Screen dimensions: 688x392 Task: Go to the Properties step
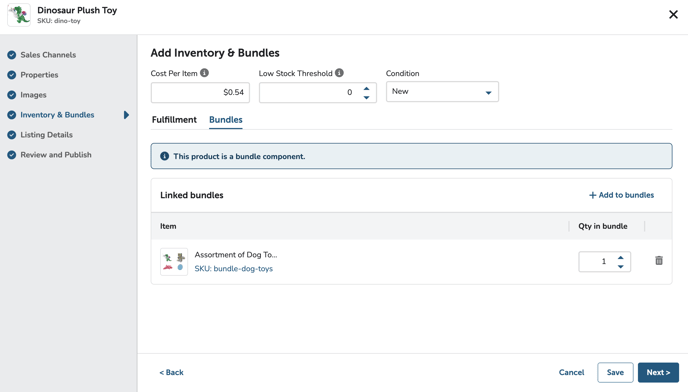39,75
